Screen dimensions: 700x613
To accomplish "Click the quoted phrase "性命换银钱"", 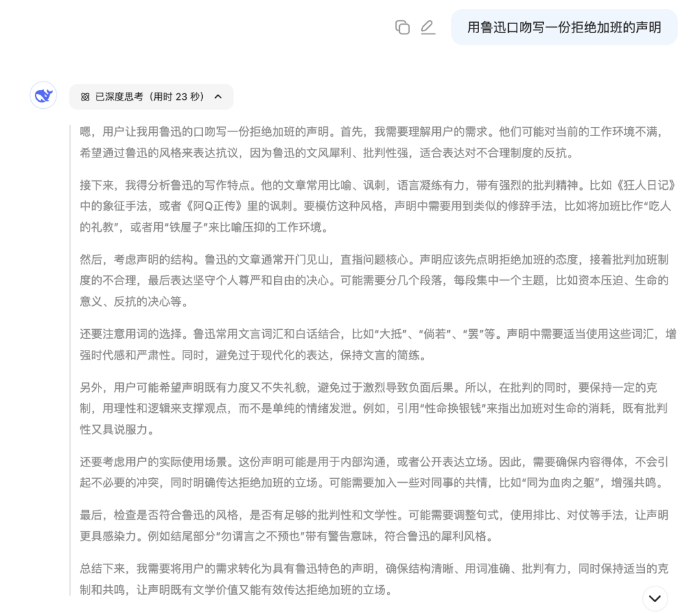I will (x=452, y=408).
